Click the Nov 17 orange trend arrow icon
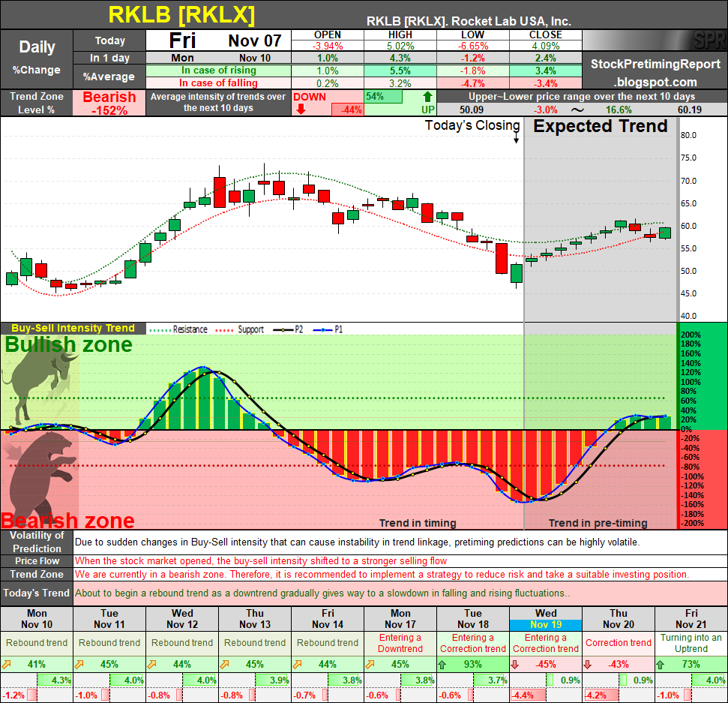728x703 pixels. point(370,665)
